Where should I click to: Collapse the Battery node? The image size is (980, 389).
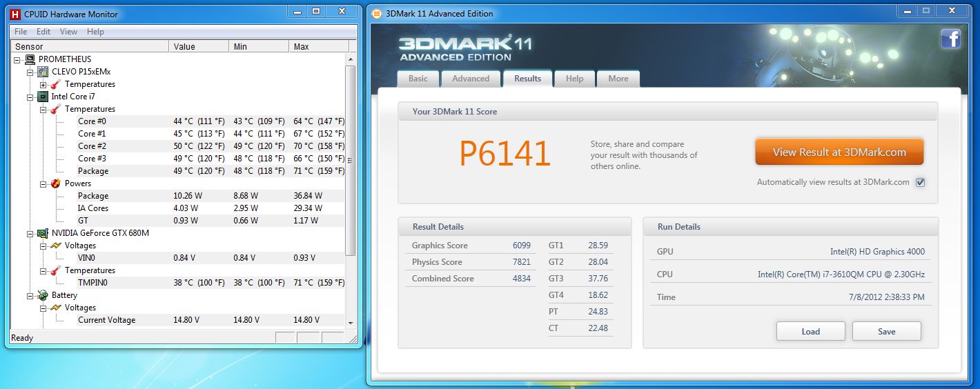tap(30, 295)
